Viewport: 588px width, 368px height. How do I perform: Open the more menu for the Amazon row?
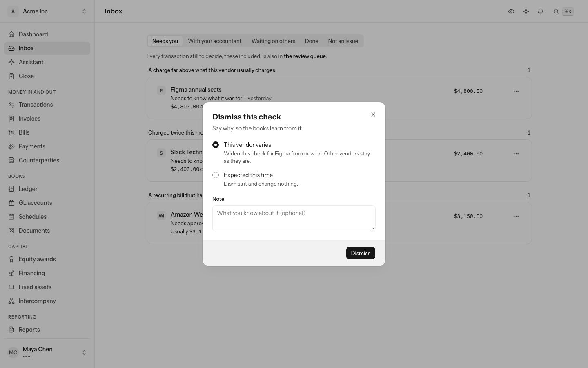(516, 216)
